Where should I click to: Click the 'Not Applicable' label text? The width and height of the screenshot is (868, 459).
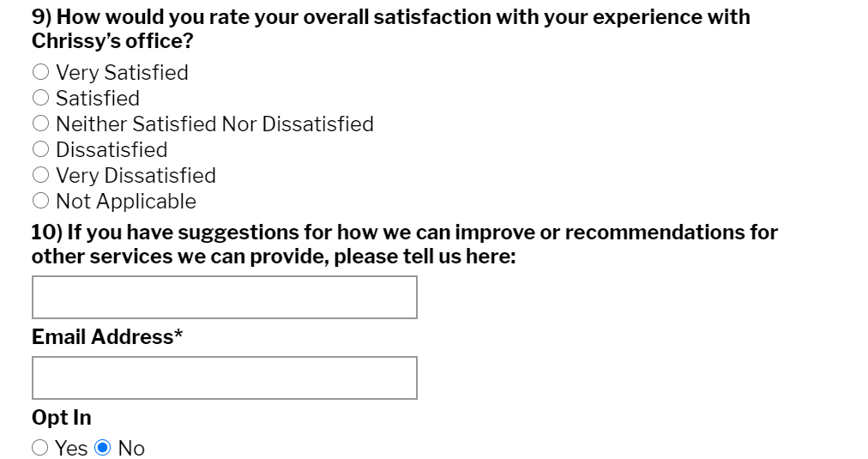tap(126, 202)
